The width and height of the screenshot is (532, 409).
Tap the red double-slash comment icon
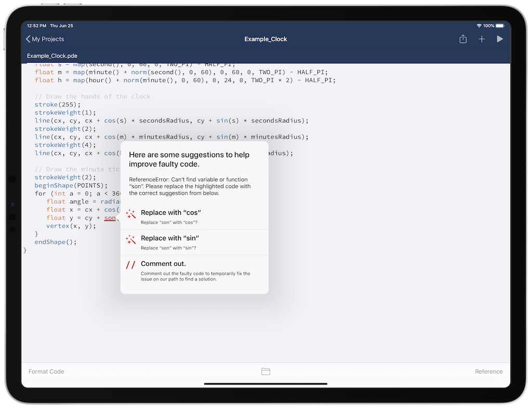pos(131,265)
